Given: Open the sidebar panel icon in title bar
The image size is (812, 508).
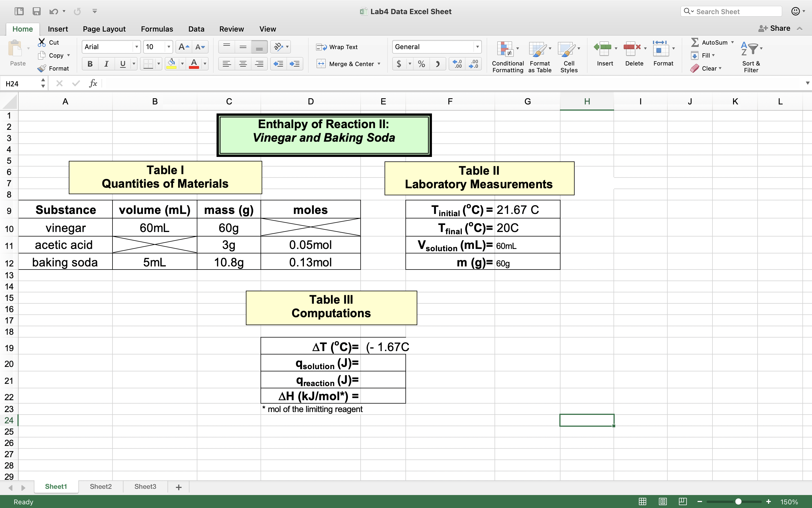Looking at the screenshot, I should [19, 11].
